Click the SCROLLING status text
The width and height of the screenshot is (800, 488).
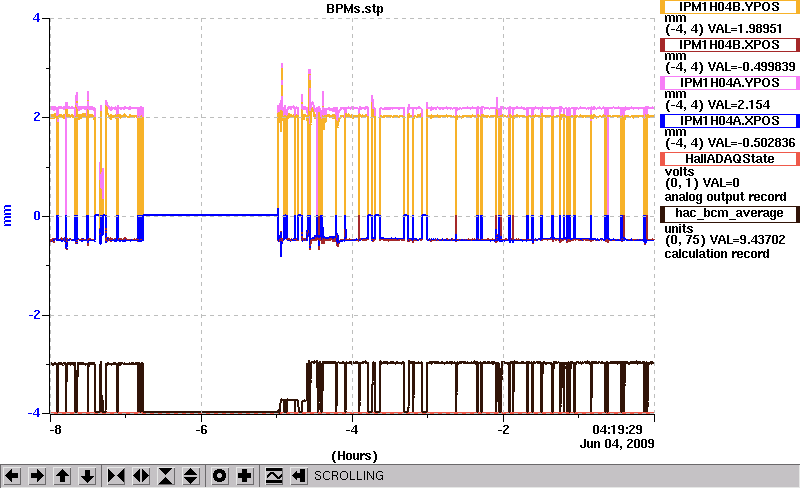point(349,476)
